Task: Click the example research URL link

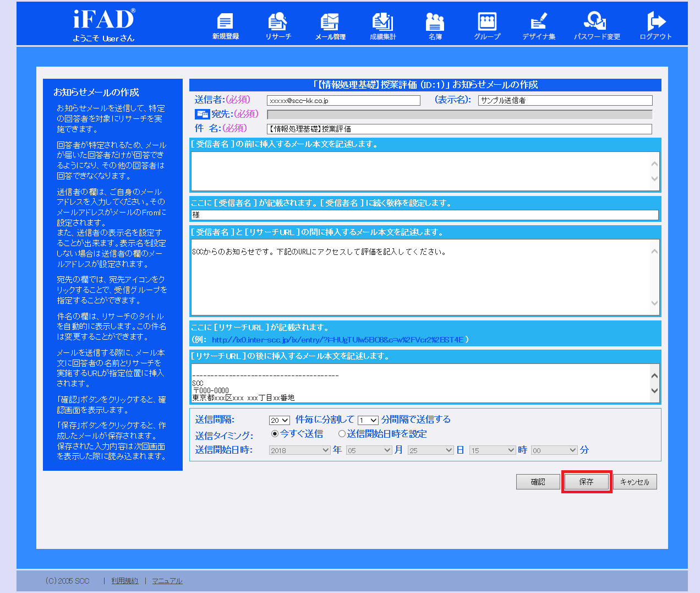Action: pyautogui.click(x=338, y=340)
